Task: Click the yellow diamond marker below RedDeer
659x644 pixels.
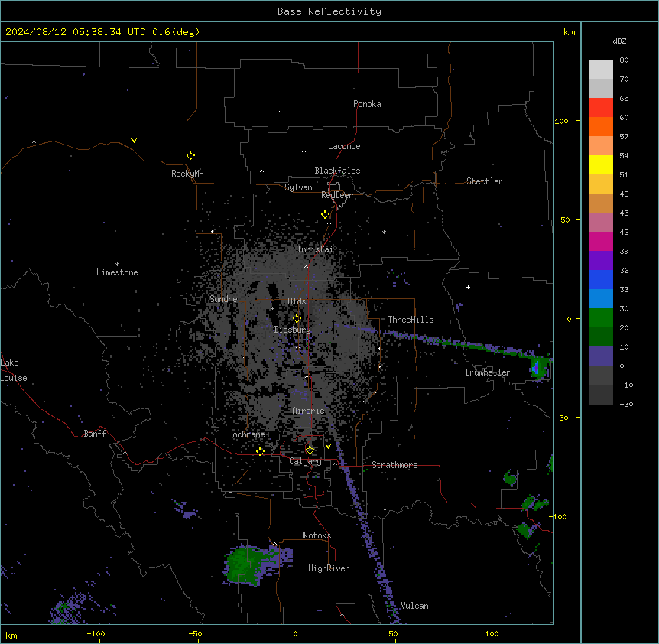Action: click(x=325, y=214)
